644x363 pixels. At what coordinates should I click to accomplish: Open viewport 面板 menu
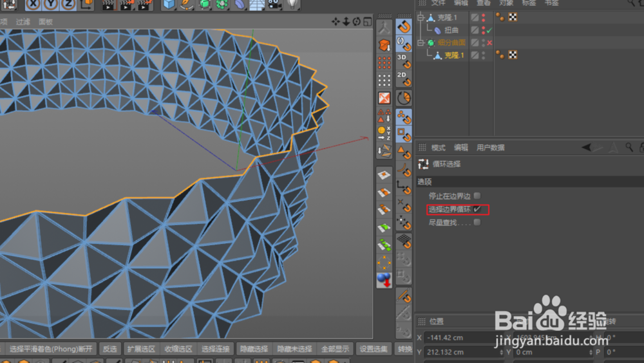click(46, 22)
